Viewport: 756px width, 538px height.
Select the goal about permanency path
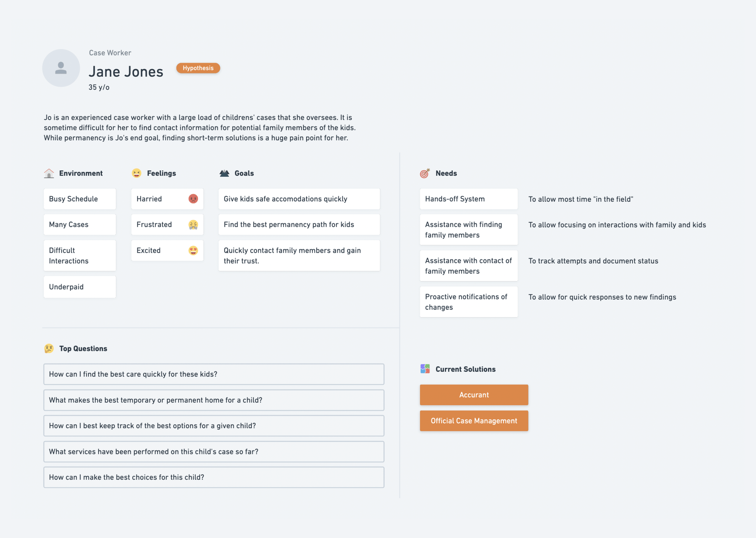[x=299, y=225]
